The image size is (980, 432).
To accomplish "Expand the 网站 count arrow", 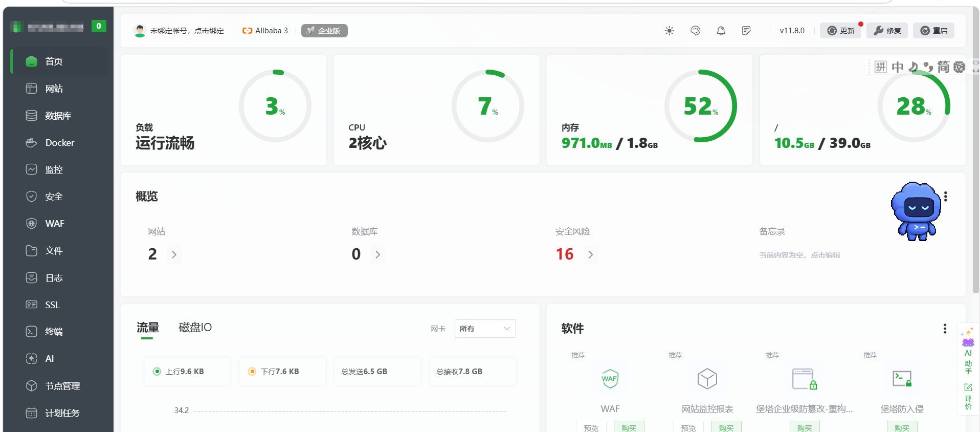I will (x=174, y=254).
